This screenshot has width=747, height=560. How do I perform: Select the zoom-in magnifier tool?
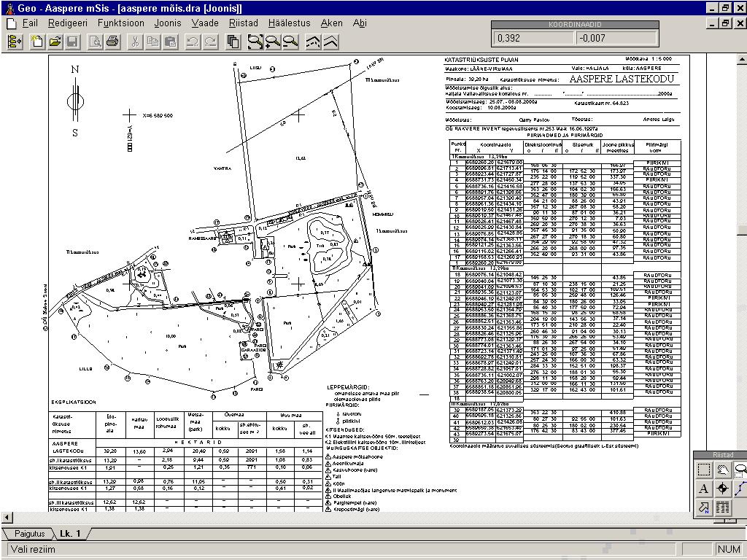point(273,42)
